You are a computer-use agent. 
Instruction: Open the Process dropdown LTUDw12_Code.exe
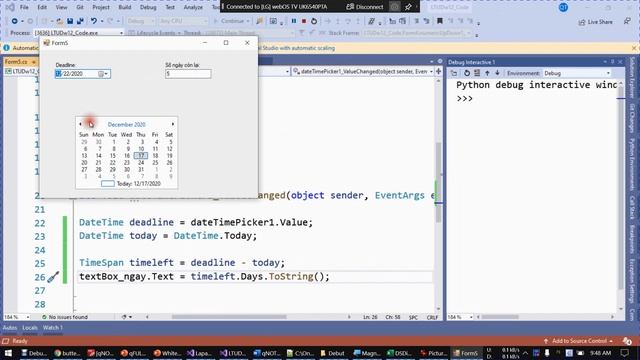click(x=78, y=33)
